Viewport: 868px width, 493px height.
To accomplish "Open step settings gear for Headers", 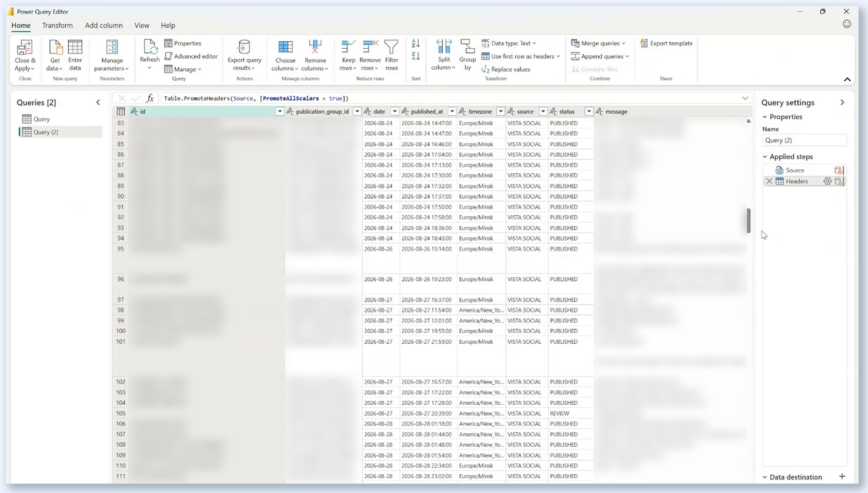I will tap(827, 182).
